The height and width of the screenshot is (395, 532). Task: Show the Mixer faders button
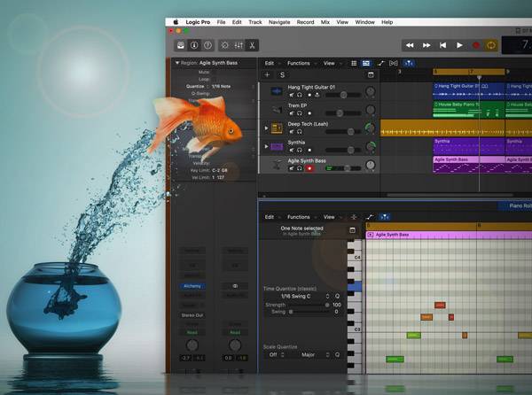[239, 45]
